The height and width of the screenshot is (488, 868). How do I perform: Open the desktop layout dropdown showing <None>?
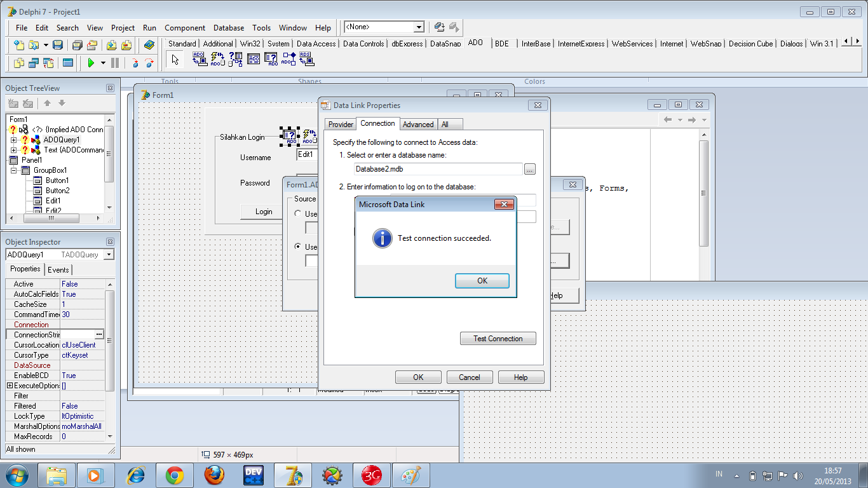point(418,27)
